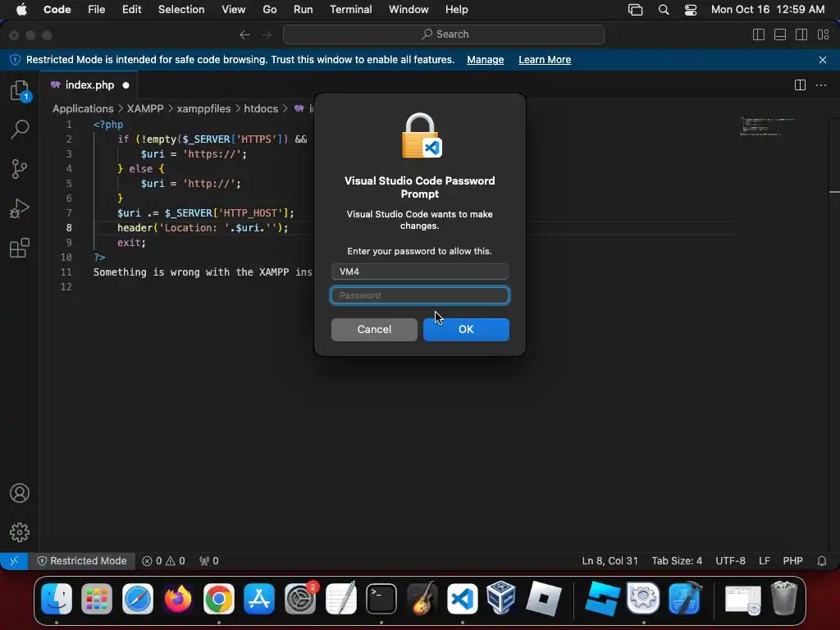Screen dimensions: 840x630
Task: Expand the Applications breadcrumb
Action: coord(83,109)
